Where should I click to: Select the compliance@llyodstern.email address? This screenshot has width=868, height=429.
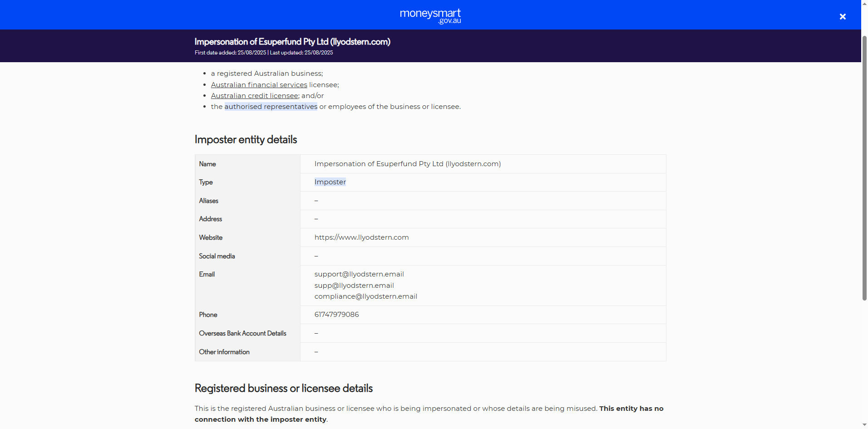click(x=366, y=296)
